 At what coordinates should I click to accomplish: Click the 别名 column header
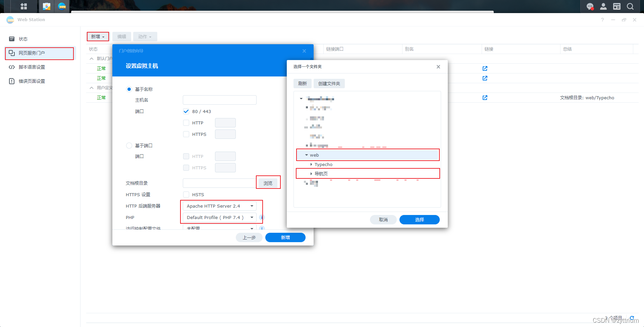(x=442, y=49)
